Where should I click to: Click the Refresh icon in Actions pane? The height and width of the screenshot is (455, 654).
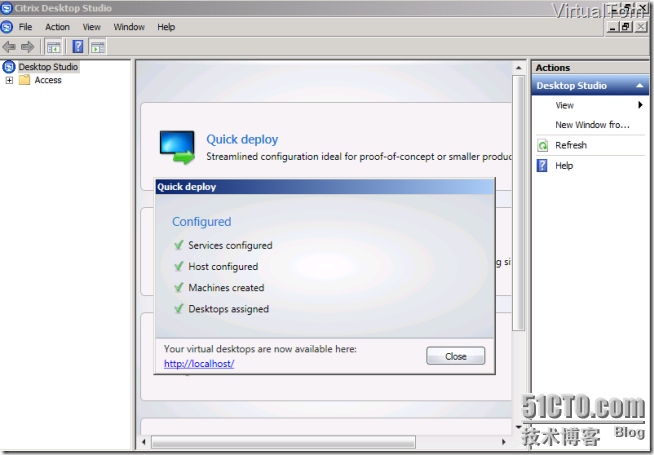tap(543, 146)
